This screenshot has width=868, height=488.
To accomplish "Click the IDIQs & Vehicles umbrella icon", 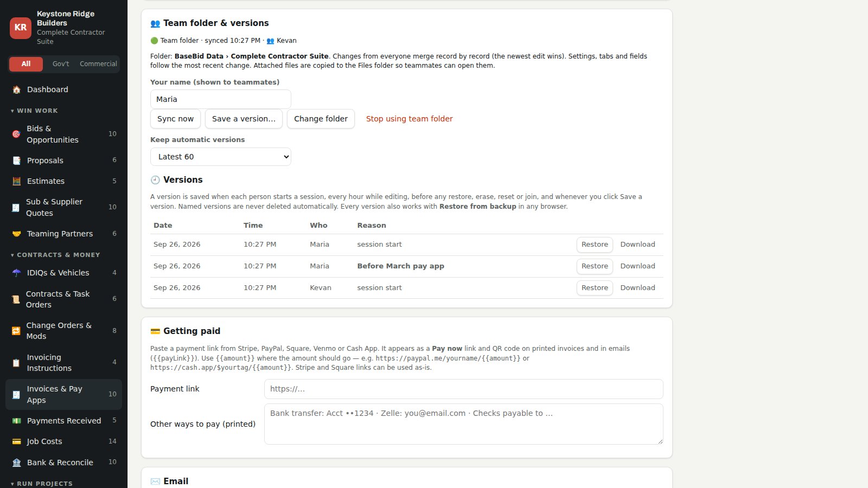I will click(x=16, y=273).
